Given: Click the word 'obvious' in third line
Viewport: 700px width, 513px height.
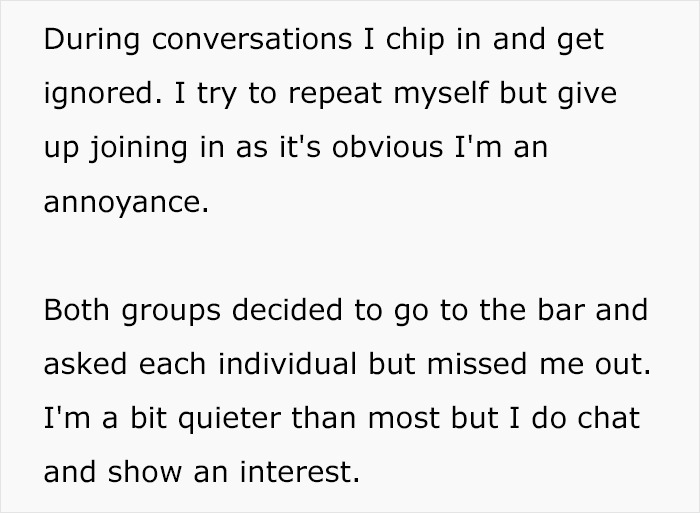Looking at the screenshot, I should 387,147.
